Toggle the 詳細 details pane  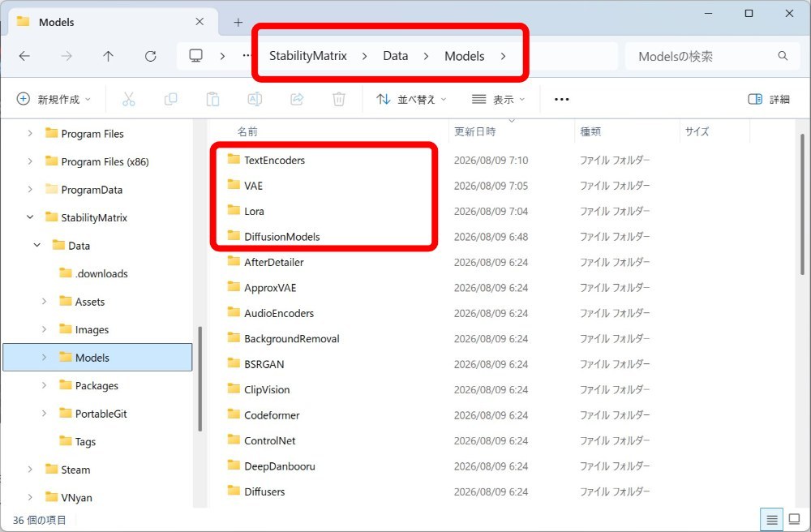(769, 99)
